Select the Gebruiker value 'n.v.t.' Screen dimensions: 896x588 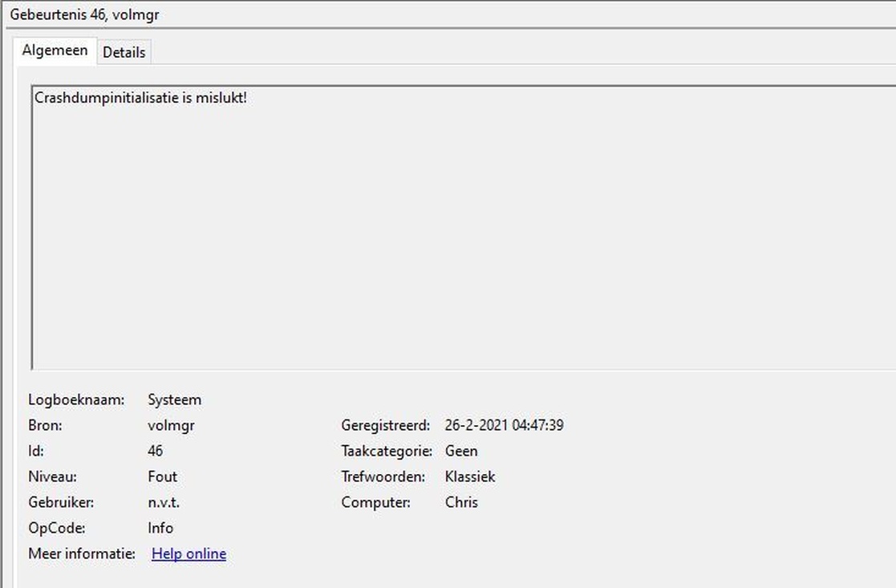(x=164, y=502)
